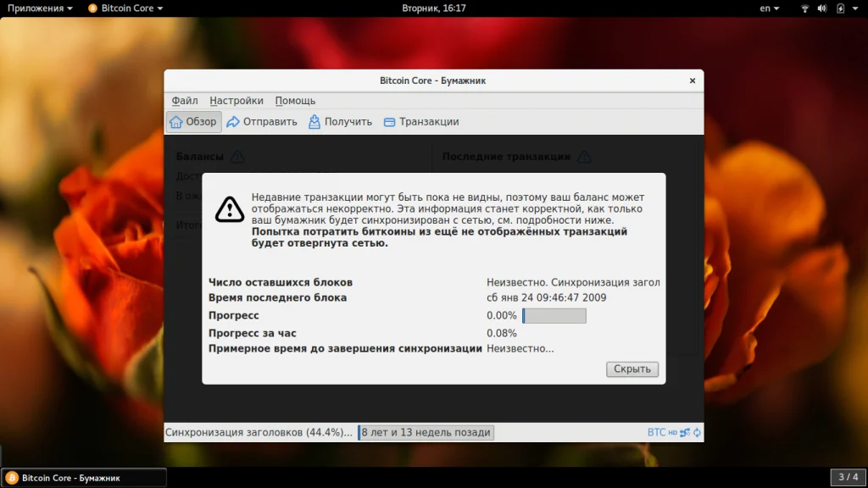Image resolution: width=868 pixels, height=488 pixels.
Task: Click the volume speaker icon in top panel
Action: tap(822, 8)
